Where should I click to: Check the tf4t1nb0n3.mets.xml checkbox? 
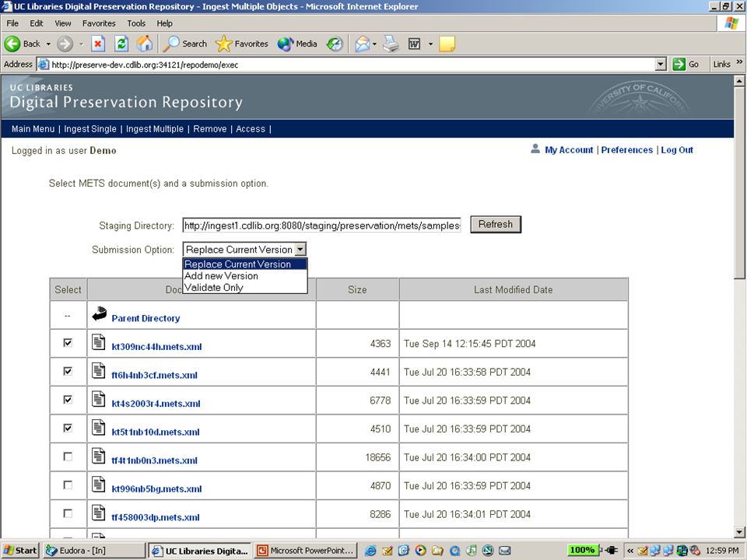[x=68, y=457]
